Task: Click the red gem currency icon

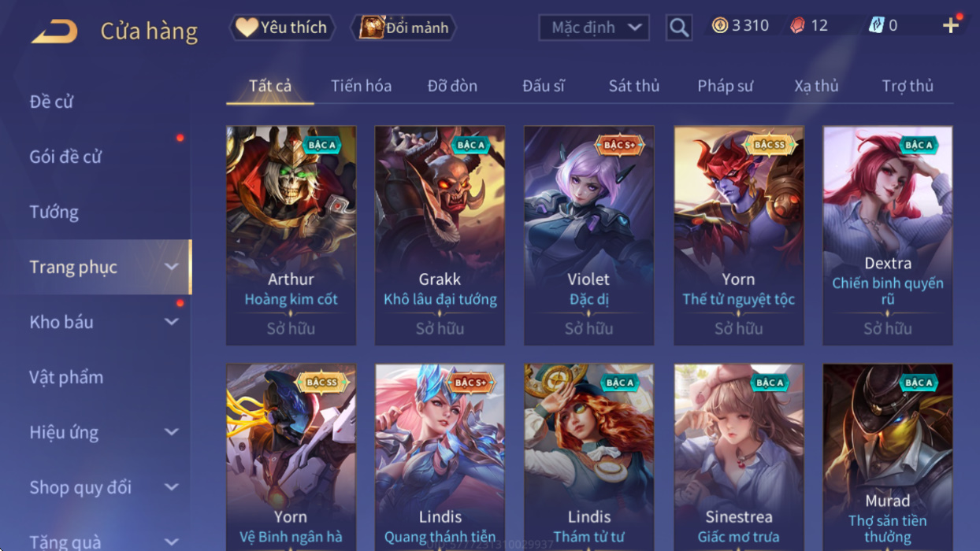Action: click(797, 25)
